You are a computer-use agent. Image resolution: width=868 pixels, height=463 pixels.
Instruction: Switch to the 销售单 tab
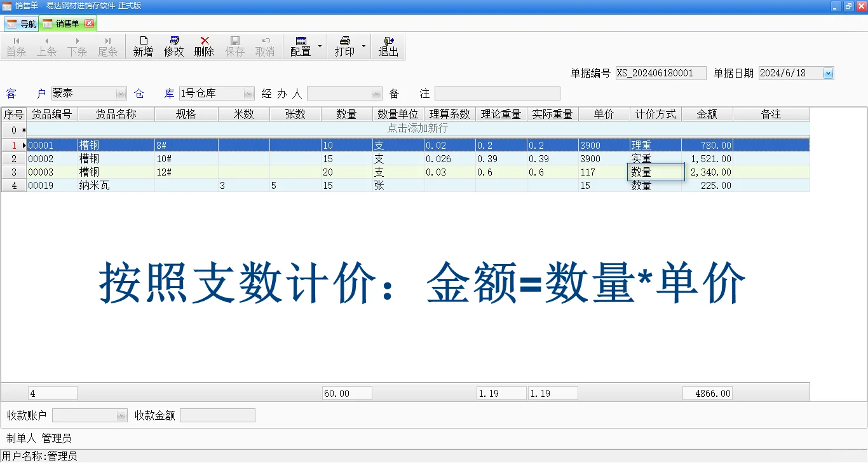[65, 23]
